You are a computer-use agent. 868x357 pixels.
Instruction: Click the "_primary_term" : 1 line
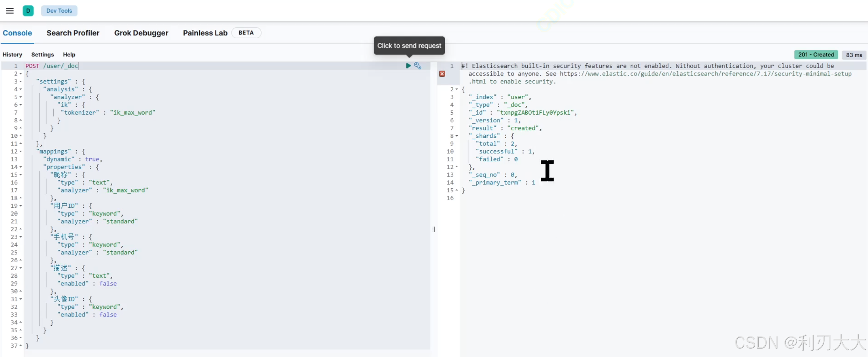tap(502, 183)
